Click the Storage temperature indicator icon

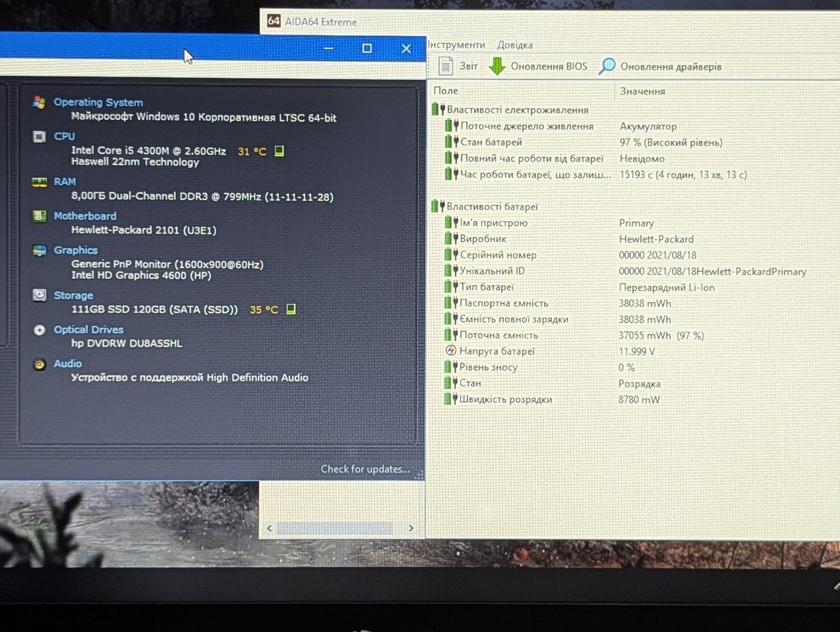pyautogui.click(x=291, y=309)
